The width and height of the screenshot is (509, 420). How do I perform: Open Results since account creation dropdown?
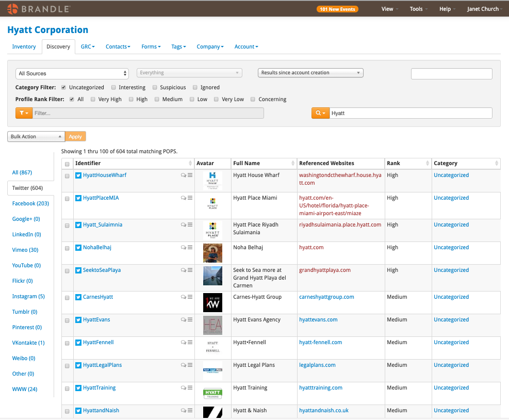click(x=310, y=73)
